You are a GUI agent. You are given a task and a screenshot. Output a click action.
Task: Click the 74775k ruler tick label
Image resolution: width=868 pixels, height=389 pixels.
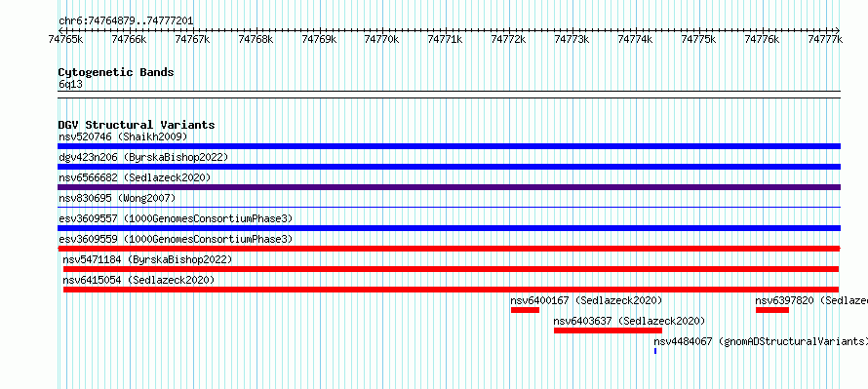coord(698,39)
